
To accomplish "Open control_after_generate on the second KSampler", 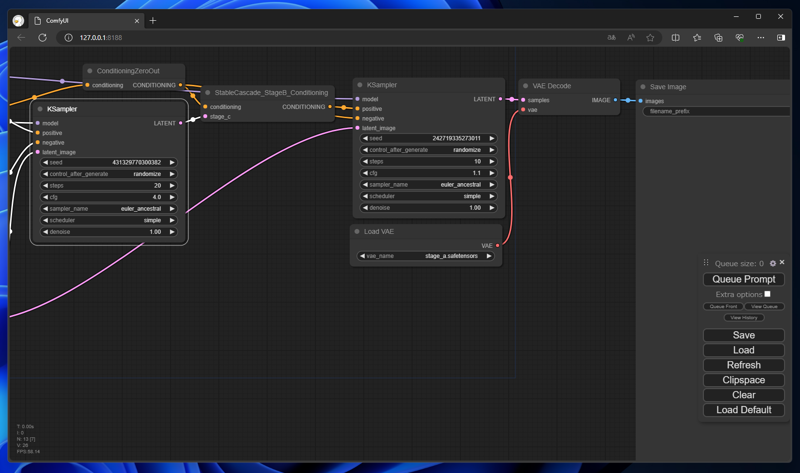I will tap(429, 150).
